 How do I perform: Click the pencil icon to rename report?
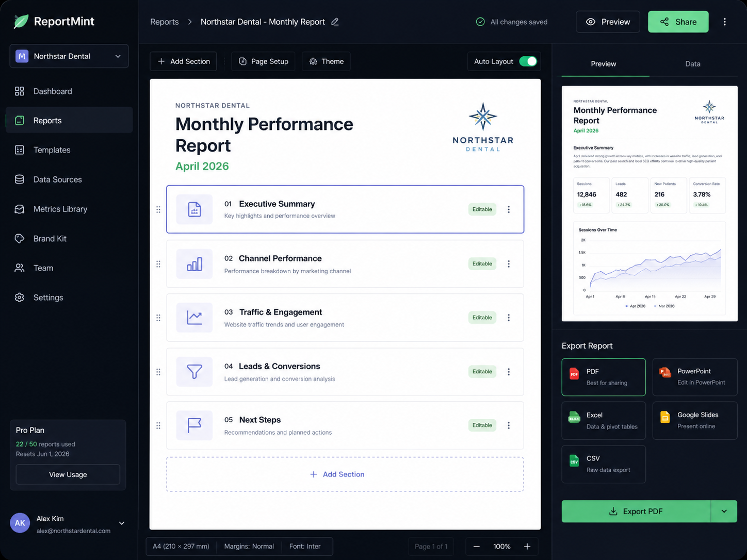point(335,22)
